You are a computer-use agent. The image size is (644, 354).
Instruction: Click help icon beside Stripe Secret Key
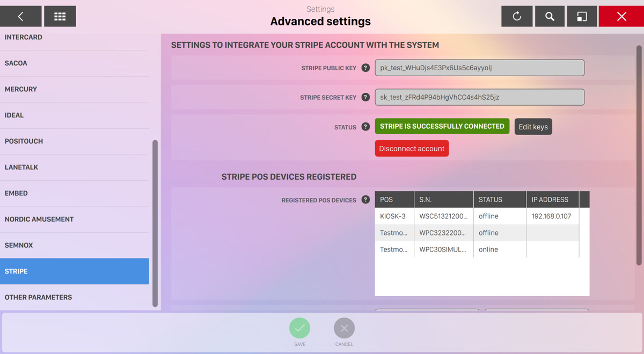point(365,98)
